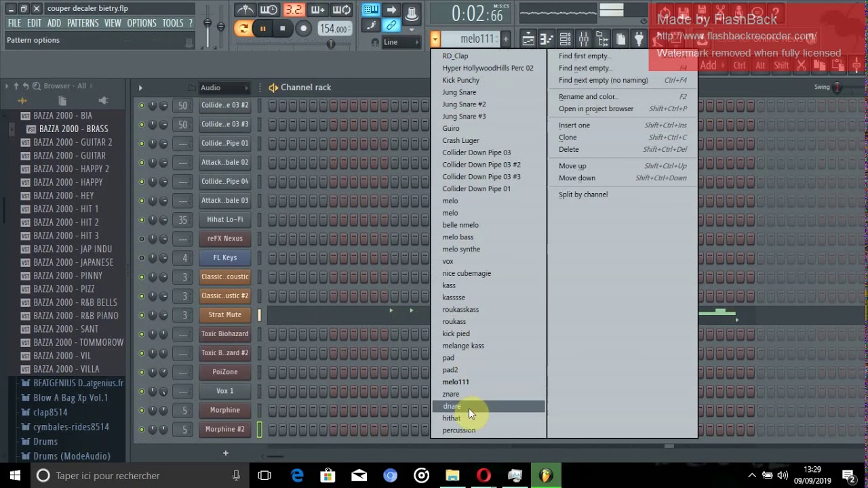Open the Line snap dropdown
Screen dimensions: 868x488
coord(401,42)
